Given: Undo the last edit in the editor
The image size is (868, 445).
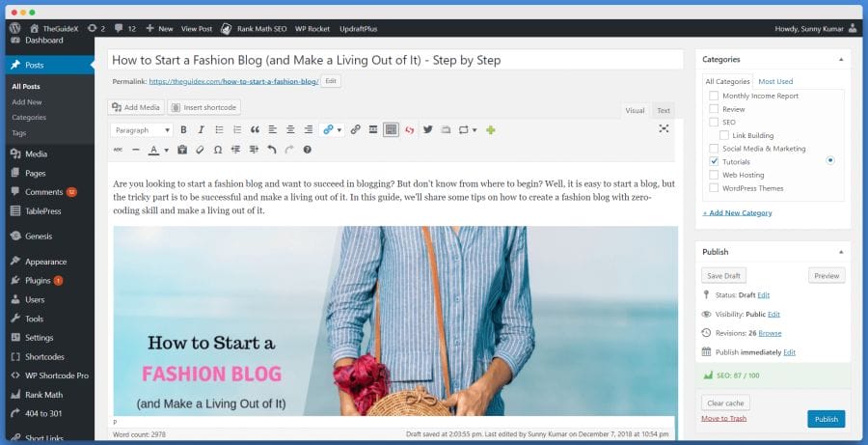Looking at the screenshot, I should [271, 150].
